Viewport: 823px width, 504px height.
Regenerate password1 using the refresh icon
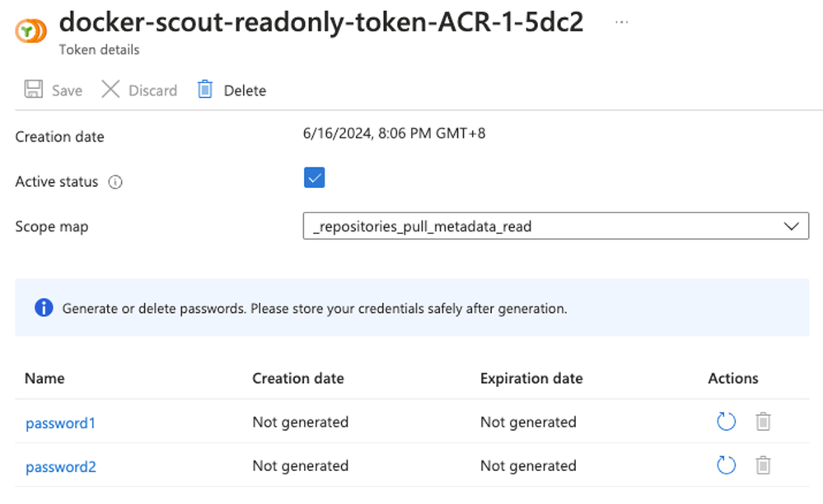coord(726,422)
